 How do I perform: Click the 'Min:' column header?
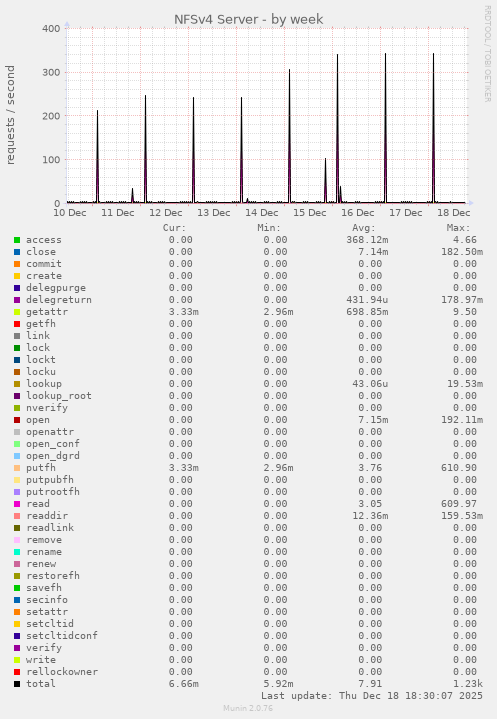pyautogui.click(x=269, y=228)
